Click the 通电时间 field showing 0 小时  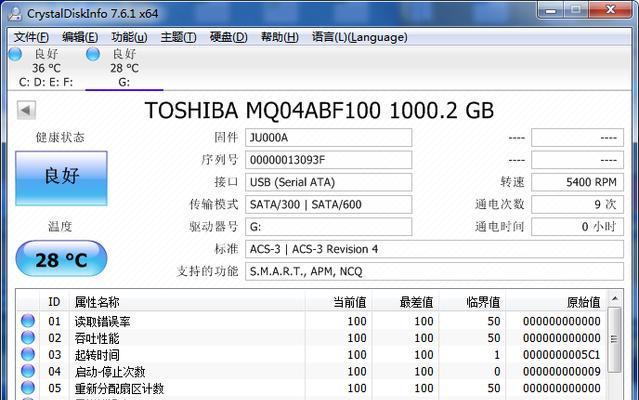tap(577, 226)
